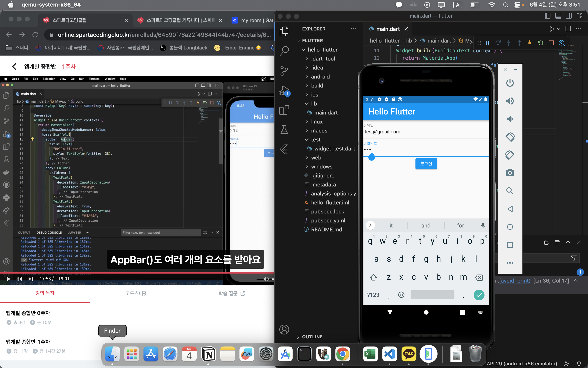Open VS Code Explorer view icon
Screen dimensions: 588x368
coord(284,31)
